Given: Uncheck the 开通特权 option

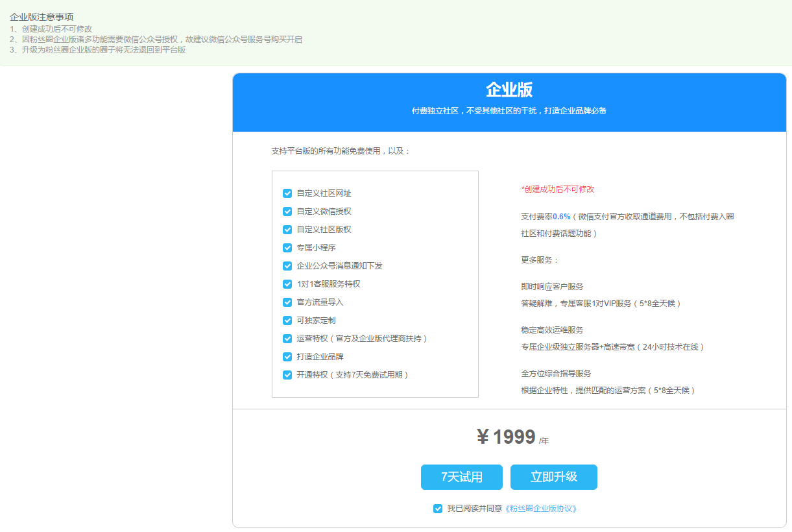Looking at the screenshot, I should click(x=287, y=374).
